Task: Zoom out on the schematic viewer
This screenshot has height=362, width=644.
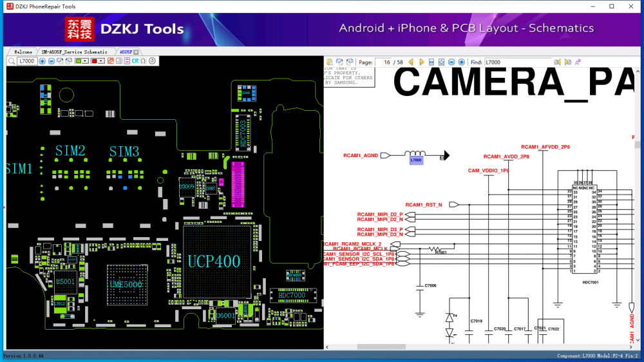Action: point(451,62)
